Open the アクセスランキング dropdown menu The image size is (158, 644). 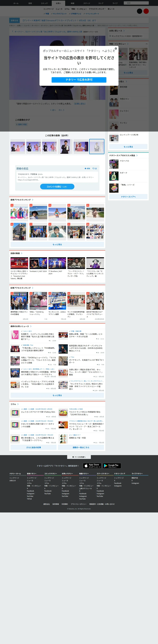[97, 9]
